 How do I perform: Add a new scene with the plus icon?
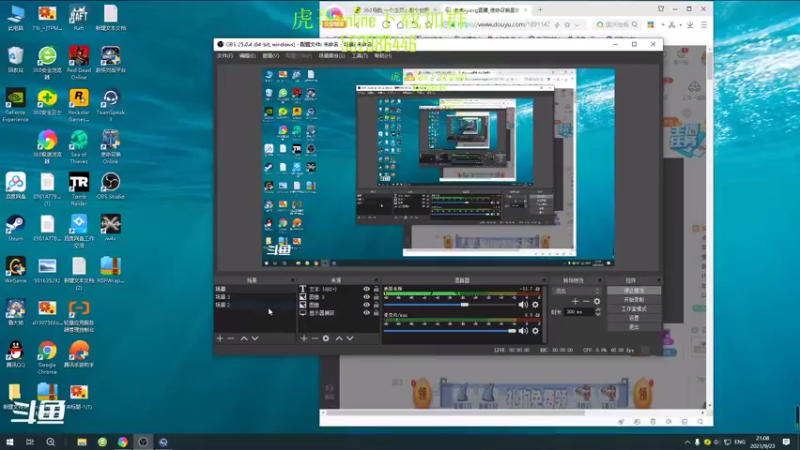220,338
